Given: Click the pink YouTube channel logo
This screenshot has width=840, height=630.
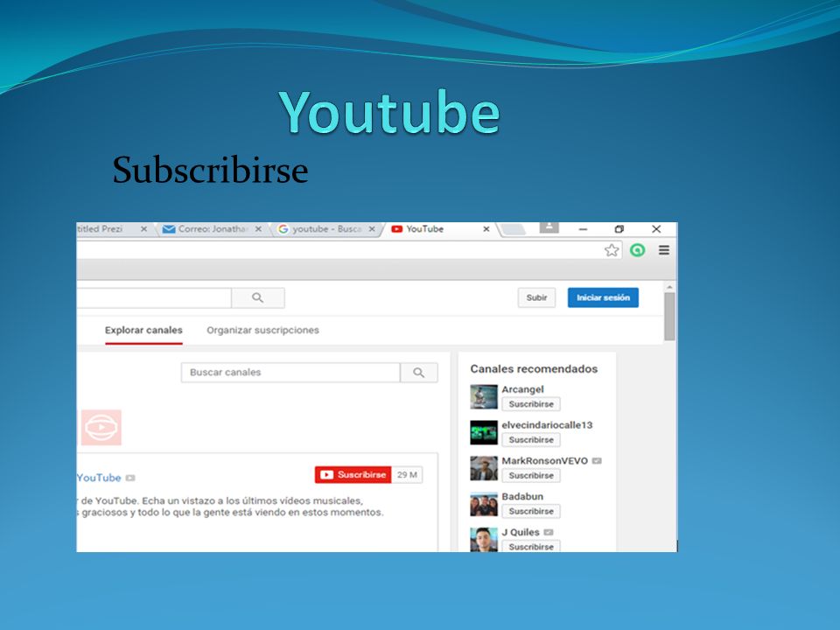Looking at the screenshot, I should (x=101, y=428).
